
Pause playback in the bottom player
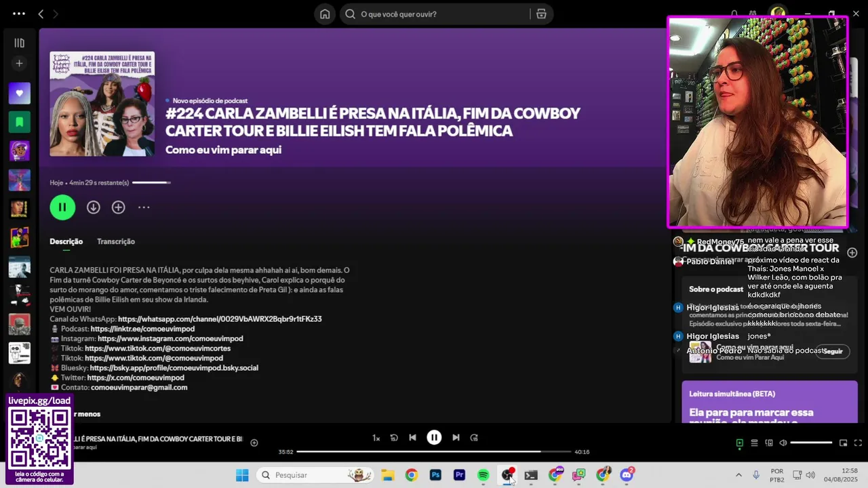pos(434,438)
